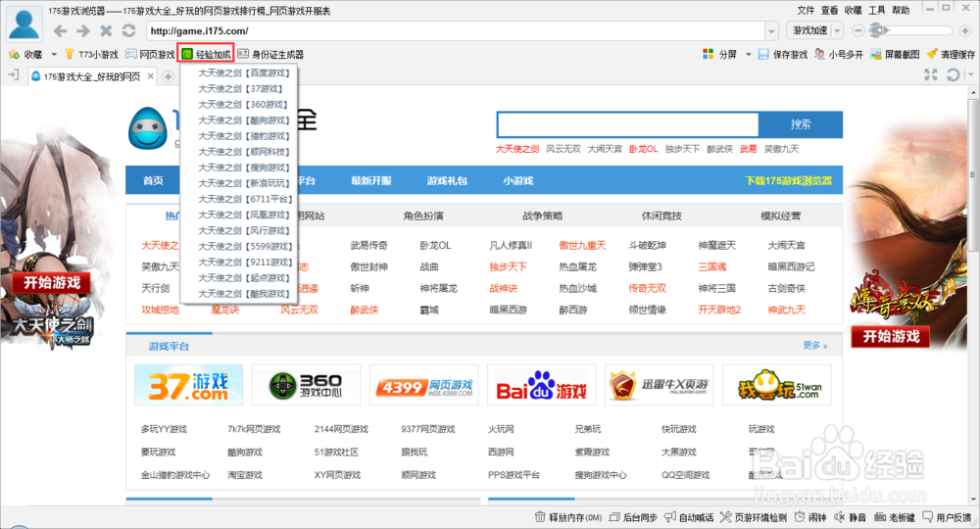This screenshot has height=529, width=980.
Task: Open the 最新开服 navigation tab
Action: tap(371, 180)
